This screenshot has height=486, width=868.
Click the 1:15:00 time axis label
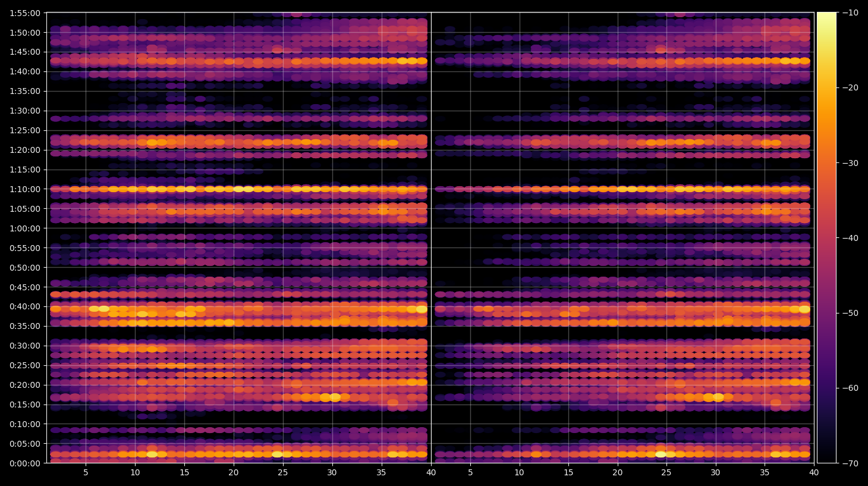click(x=25, y=170)
